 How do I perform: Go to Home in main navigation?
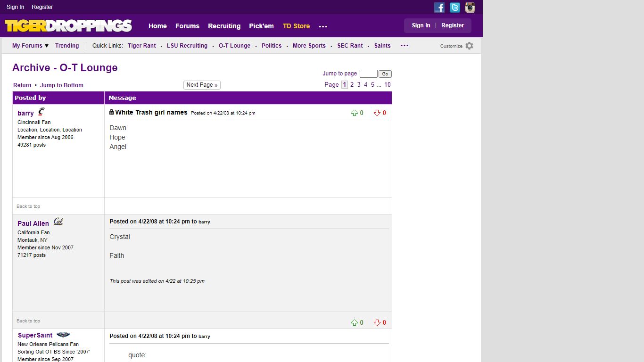pos(157,26)
